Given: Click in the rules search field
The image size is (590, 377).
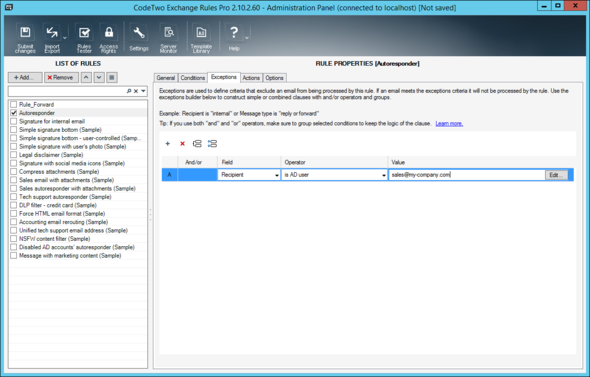Looking at the screenshot, I should (x=67, y=91).
